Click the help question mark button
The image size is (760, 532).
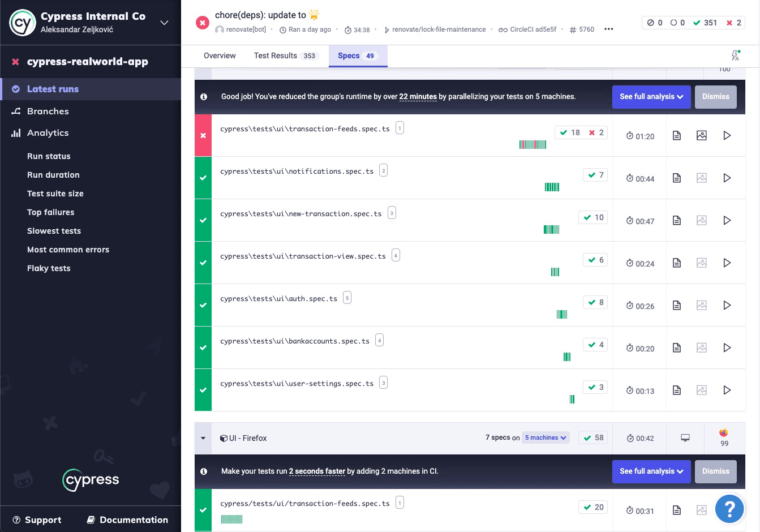click(729, 509)
